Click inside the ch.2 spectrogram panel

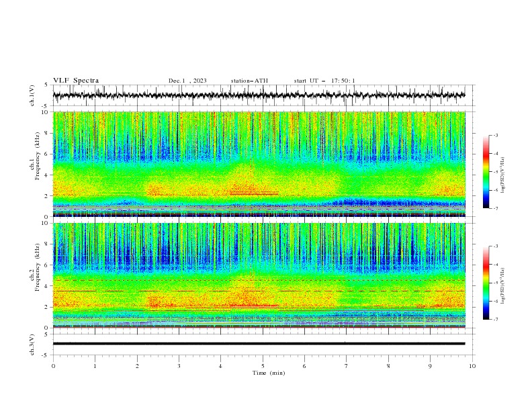click(259, 275)
